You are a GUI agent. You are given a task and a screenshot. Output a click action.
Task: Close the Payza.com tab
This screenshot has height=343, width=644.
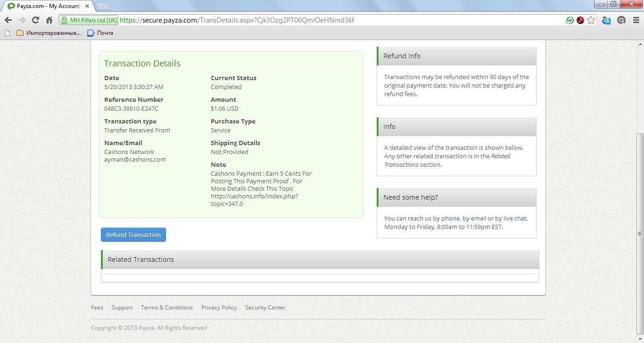(x=86, y=6)
